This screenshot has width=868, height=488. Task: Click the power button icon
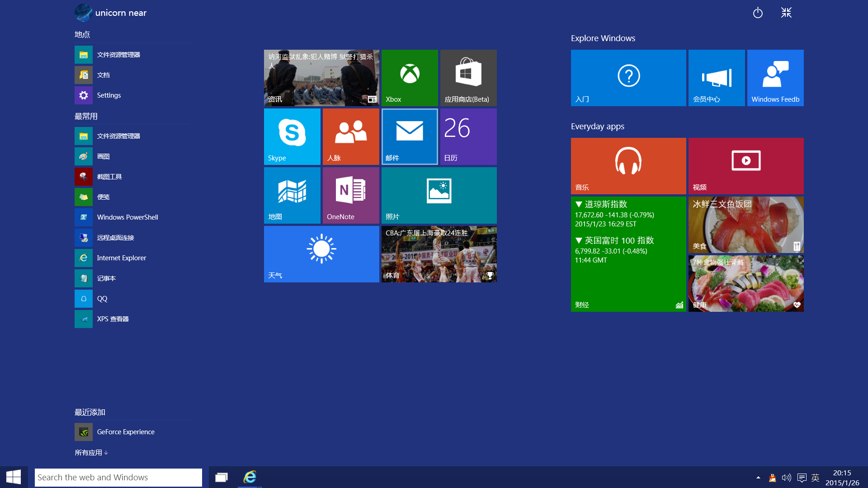coord(758,13)
